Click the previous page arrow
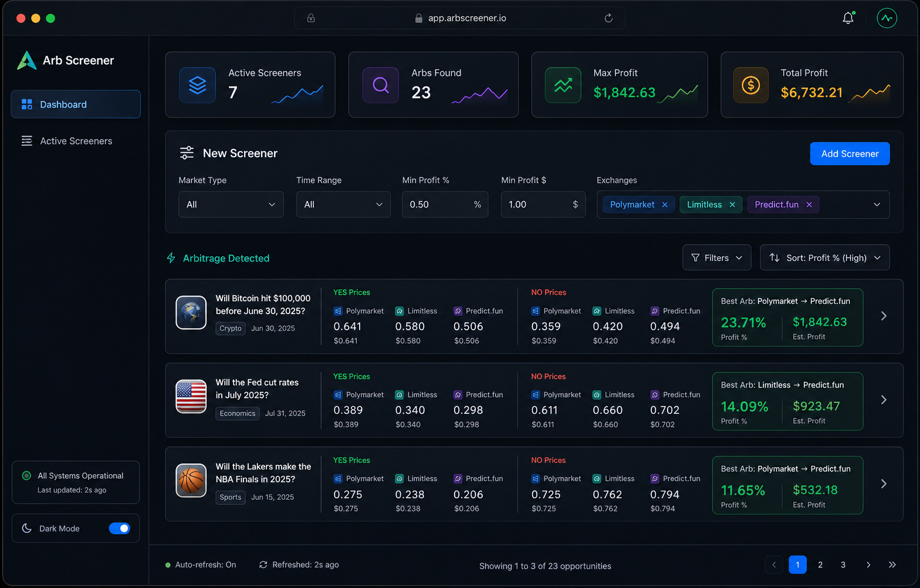Screen dimensions: 920x588 (x=774, y=565)
